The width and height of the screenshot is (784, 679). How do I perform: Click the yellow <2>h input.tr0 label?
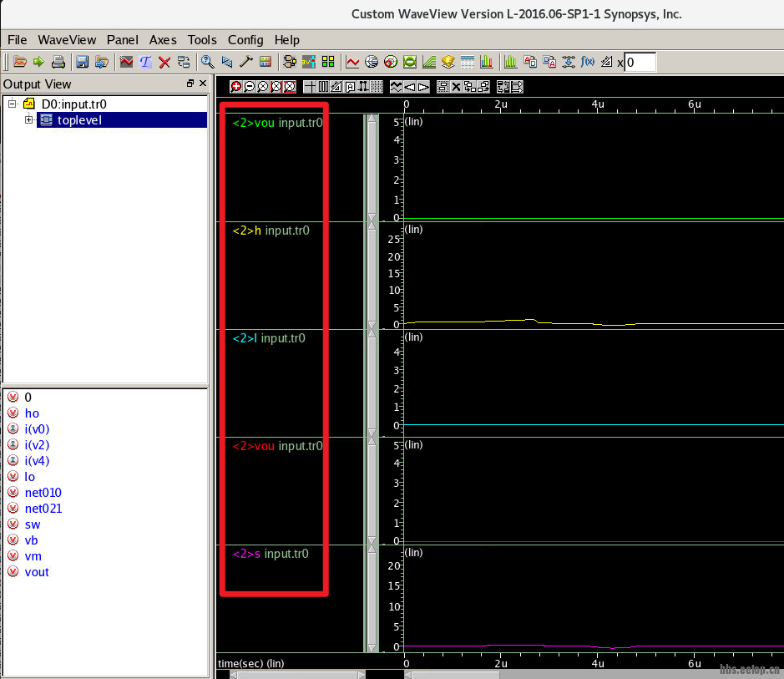(271, 231)
